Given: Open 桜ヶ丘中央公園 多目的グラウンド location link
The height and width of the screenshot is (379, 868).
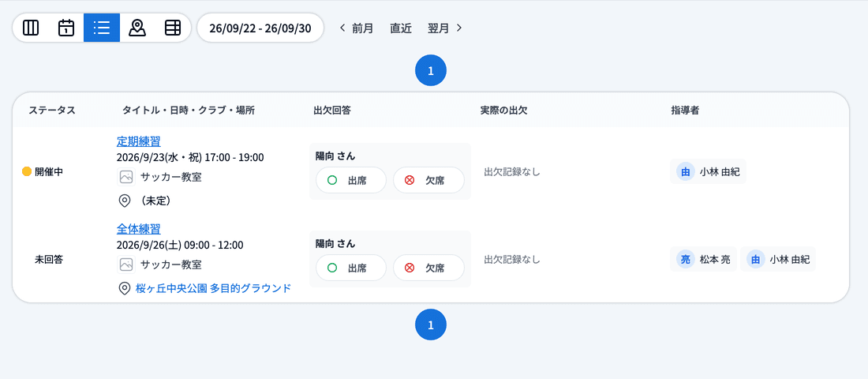Looking at the screenshot, I should 213,288.
